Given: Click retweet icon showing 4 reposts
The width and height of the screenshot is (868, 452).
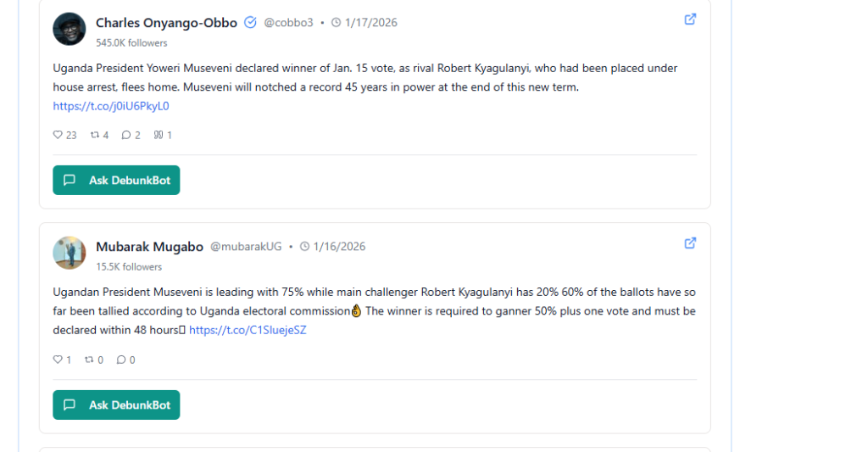Looking at the screenshot, I should click(x=94, y=135).
